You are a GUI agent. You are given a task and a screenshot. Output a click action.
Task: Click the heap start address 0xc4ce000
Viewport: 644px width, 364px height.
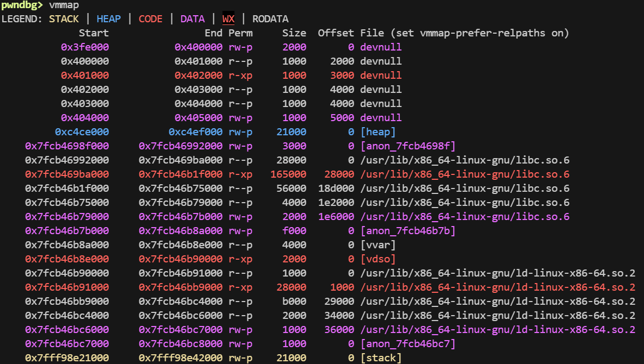(x=82, y=132)
